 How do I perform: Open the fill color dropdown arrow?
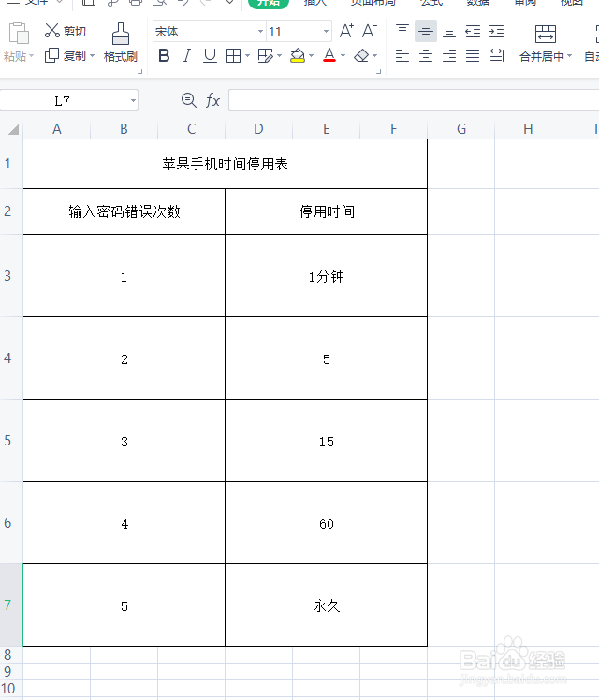[311, 56]
